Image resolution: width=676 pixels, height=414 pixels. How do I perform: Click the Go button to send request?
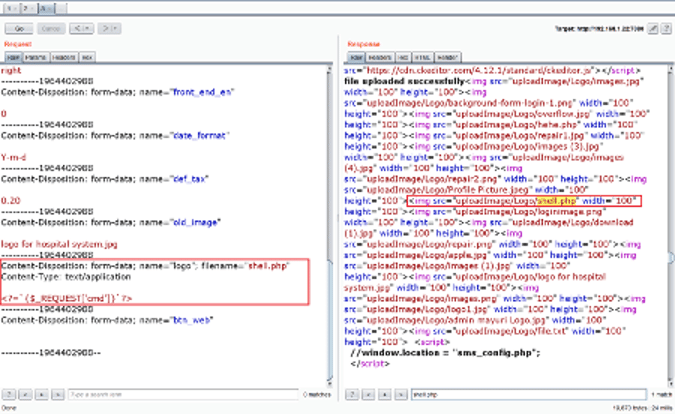click(x=17, y=29)
